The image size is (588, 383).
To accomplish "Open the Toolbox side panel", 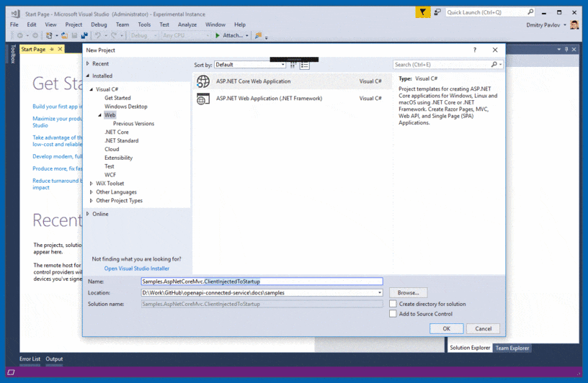I will pyautogui.click(x=13, y=54).
